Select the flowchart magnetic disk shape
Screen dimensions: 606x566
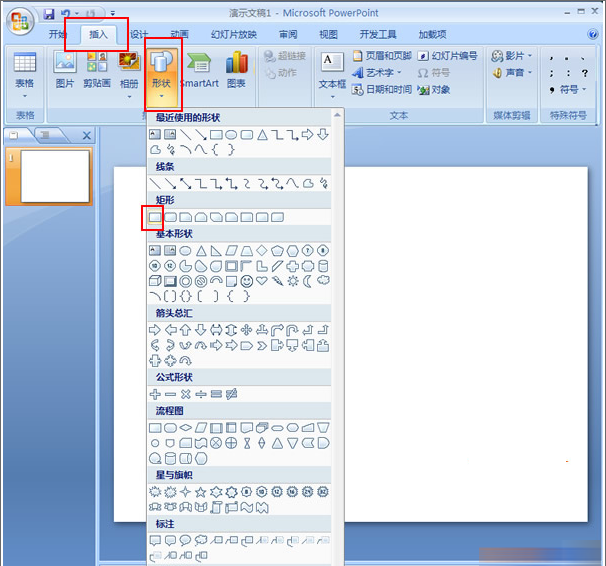[170, 458]
